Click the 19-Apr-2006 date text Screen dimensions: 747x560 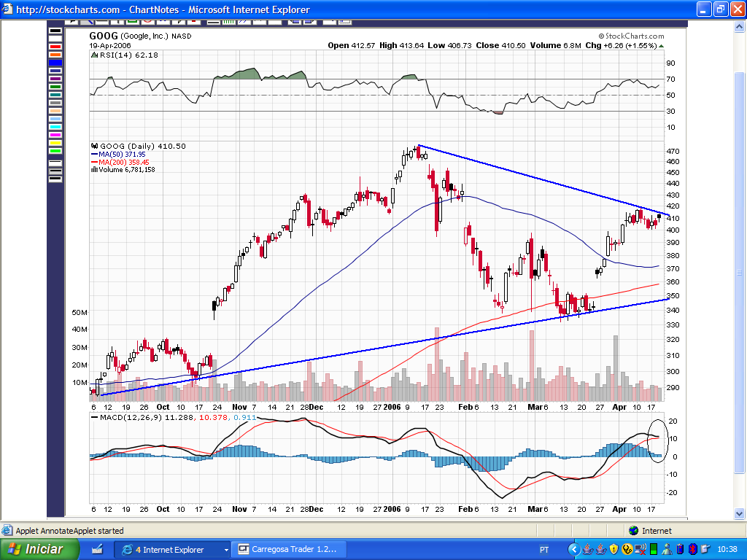(110, 46)
